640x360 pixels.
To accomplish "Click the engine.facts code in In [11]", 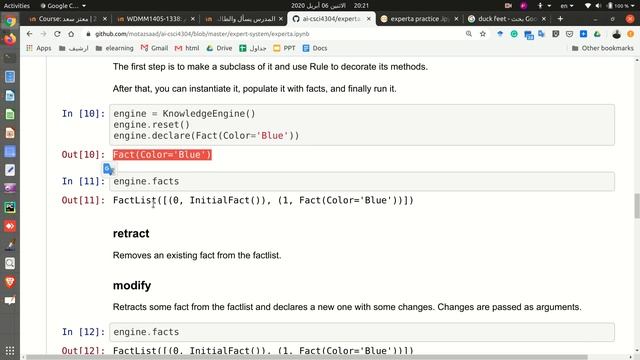I will [x=146, y=181].
